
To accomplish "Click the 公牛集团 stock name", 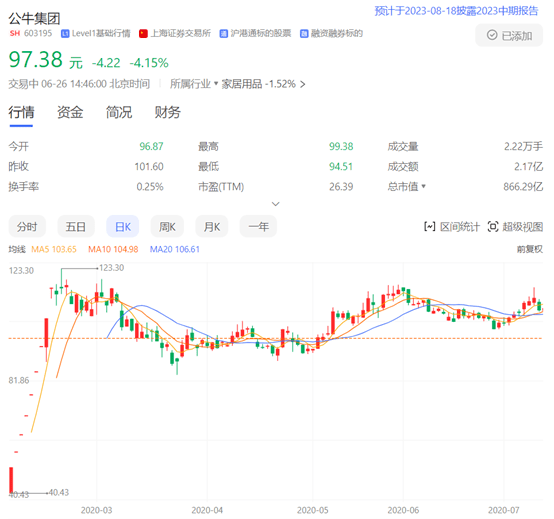I will coord(34,18).
